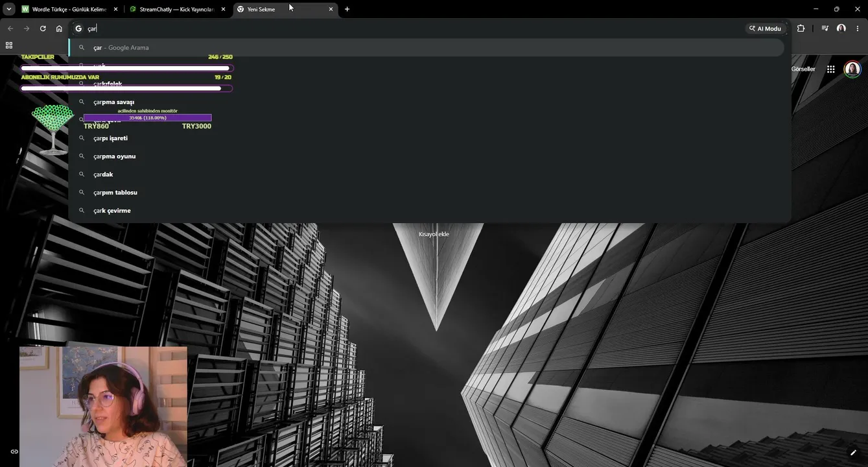The height and width of the screenshot is (467, 868).
Task: Open the Home page icon
Action: (x=59, y=29)
